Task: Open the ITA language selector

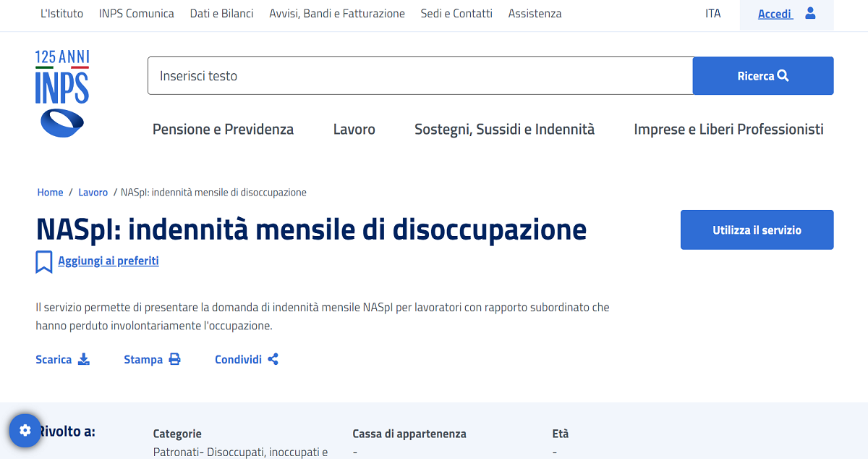Action: pos(713,14)
